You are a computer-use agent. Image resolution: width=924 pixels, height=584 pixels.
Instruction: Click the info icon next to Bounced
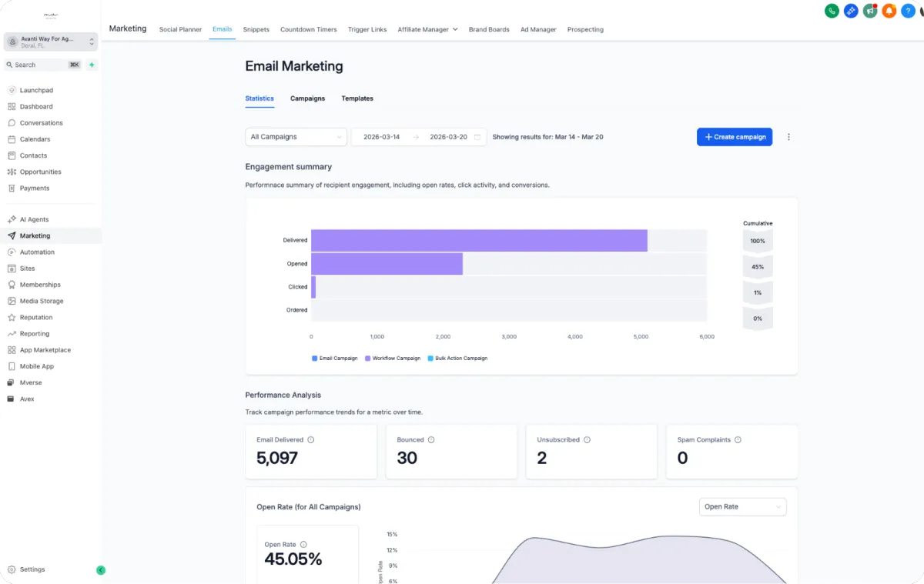click(x=431, y=440)
